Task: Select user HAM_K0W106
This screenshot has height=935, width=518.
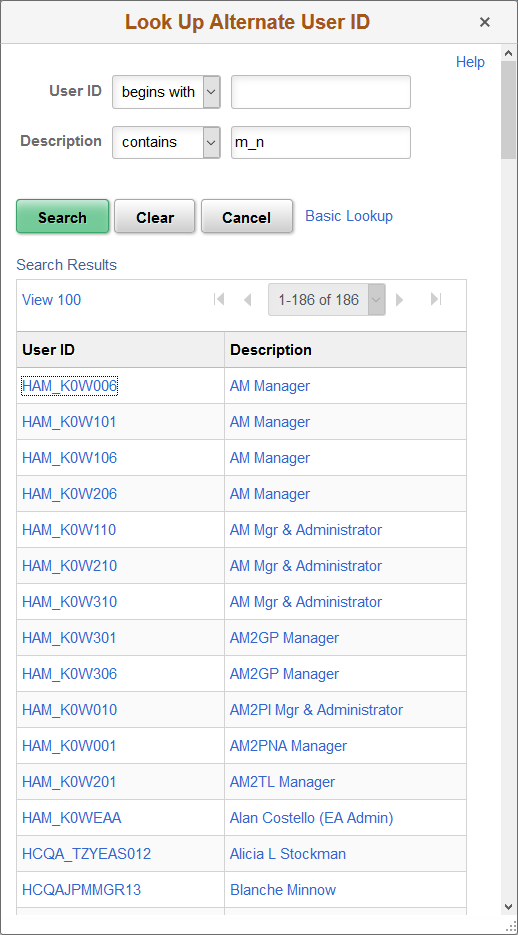Action: (70, 458)
